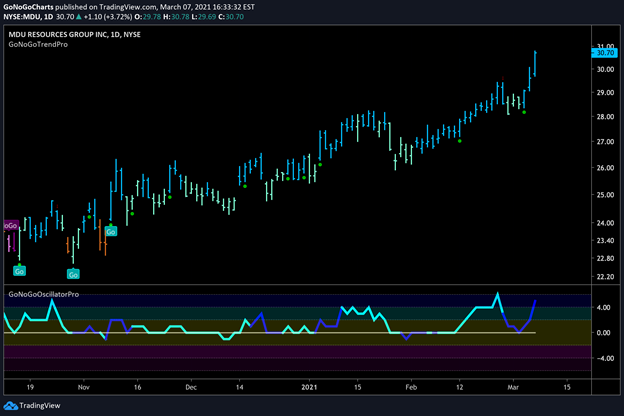Viewport: 624px width, 416px height.
Task: Click the 27.00 price axis label
Action: (x=605, y=142)
